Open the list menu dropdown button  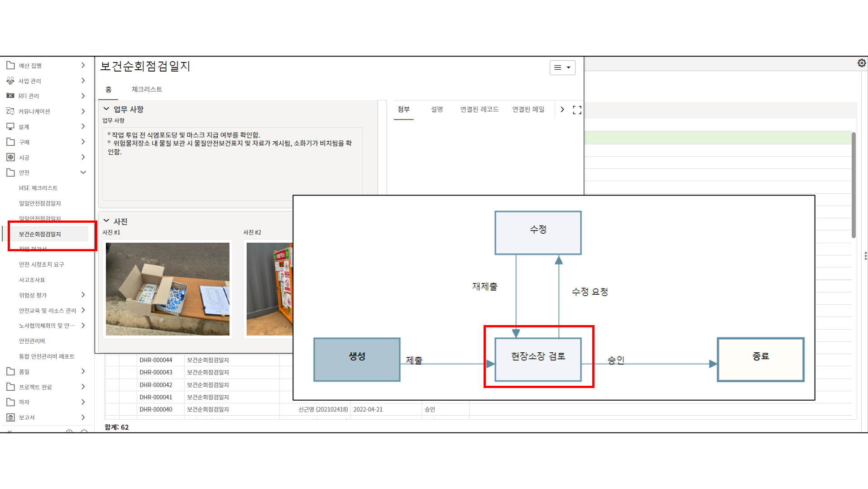(x=562, y=67)
